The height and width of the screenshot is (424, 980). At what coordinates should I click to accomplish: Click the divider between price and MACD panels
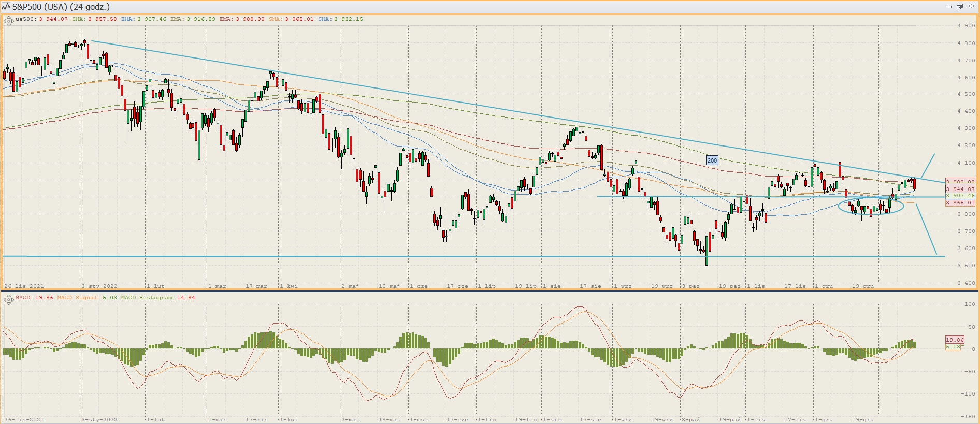(489, 291)
